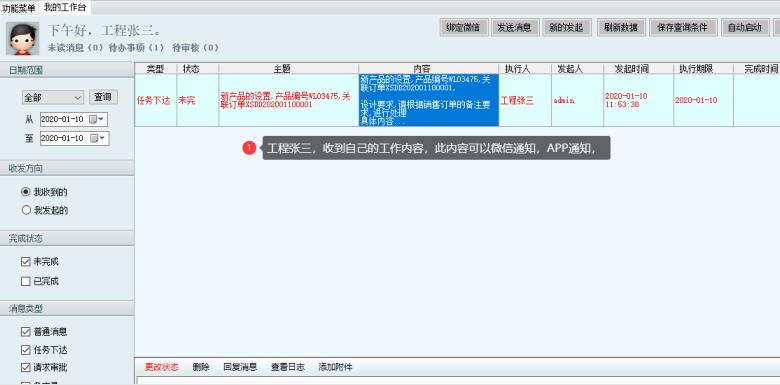Click the 绑定微信 button
The height and width of the screenshot is (385, 780).
click(464, 27)
